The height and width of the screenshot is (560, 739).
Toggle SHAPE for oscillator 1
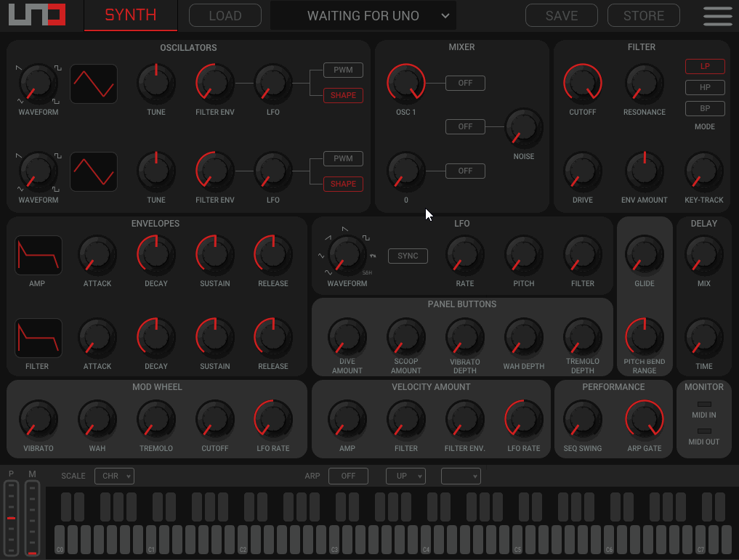343,95
